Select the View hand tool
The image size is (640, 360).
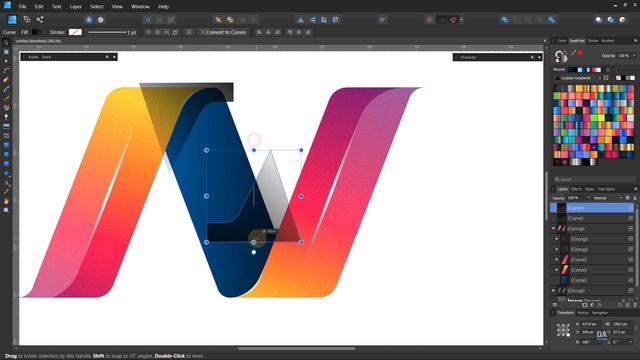click(6, 201)
